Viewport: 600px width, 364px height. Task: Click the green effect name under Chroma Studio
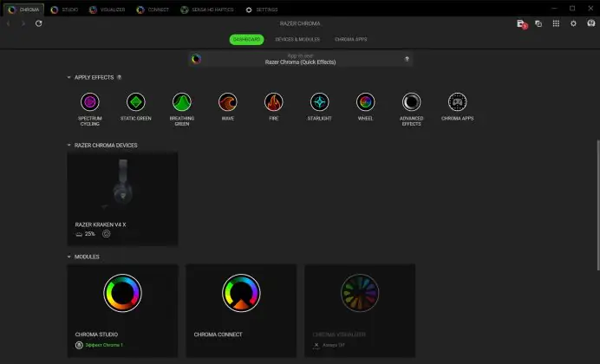click(x=104, y=345)
